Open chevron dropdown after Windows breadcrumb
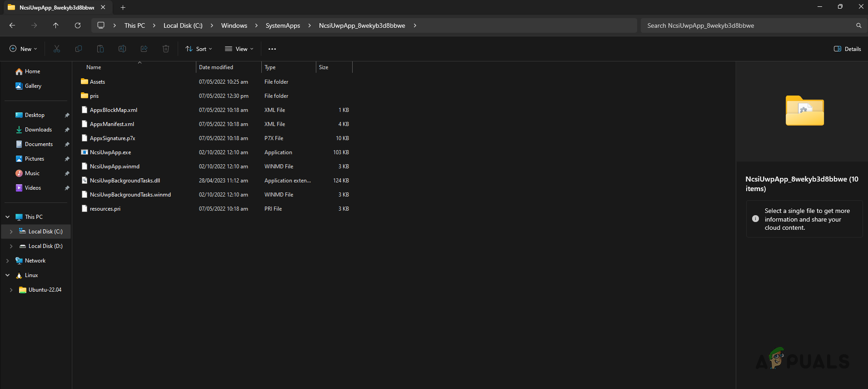This screenshot has width=868, height=389. (x=256, y=25)
